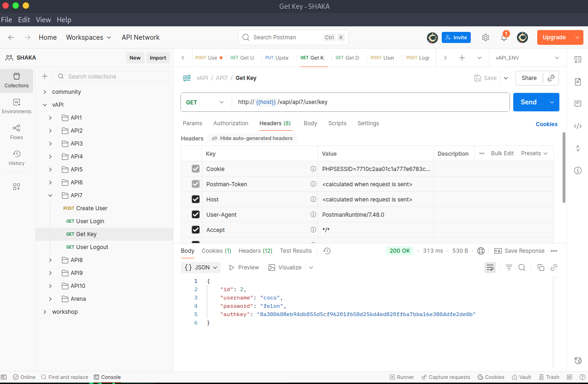The height and width of the screenshot is (384, 588).
Task: Toggle the wrap lines icon in response
Action: pyautogui.click(x=490, y=268)
